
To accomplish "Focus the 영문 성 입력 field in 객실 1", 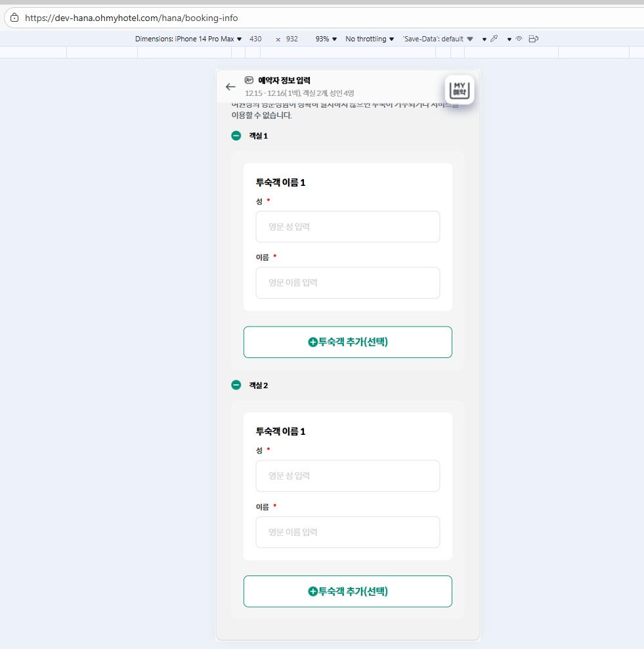I will pyautogui.click(x=348, y=227).
